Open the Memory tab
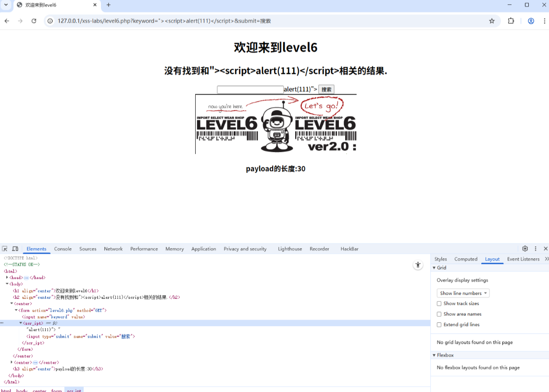 pyautogui.click(x=175, y=249)
